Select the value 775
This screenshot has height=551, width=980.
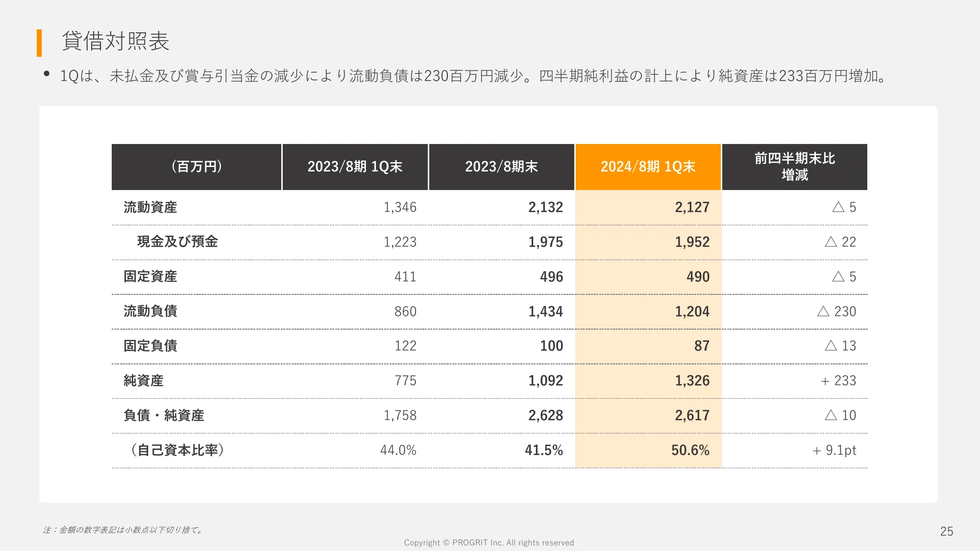405,381
